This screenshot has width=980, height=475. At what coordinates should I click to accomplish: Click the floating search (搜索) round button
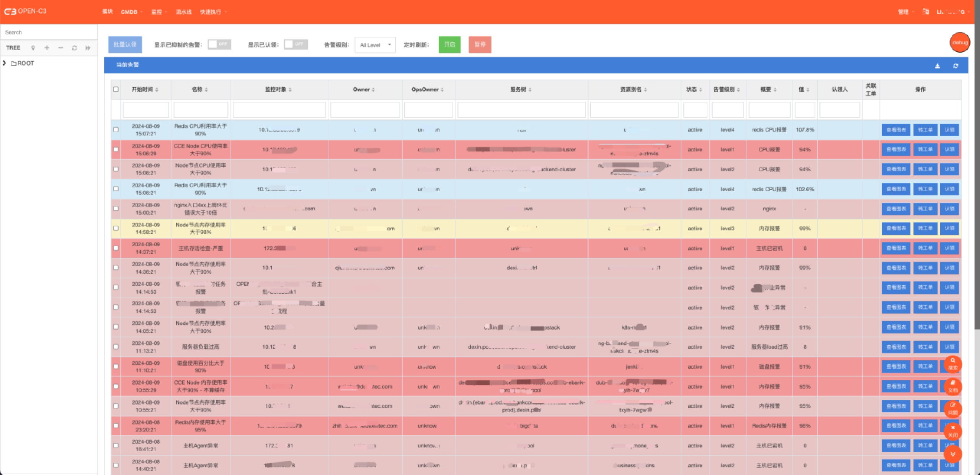coord(952,364)
